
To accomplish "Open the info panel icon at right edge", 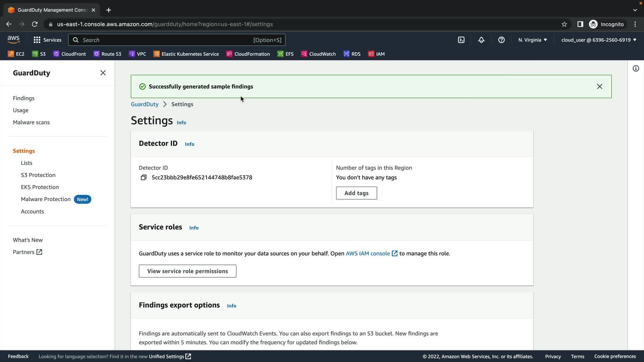I will click(x=636, y=68).
